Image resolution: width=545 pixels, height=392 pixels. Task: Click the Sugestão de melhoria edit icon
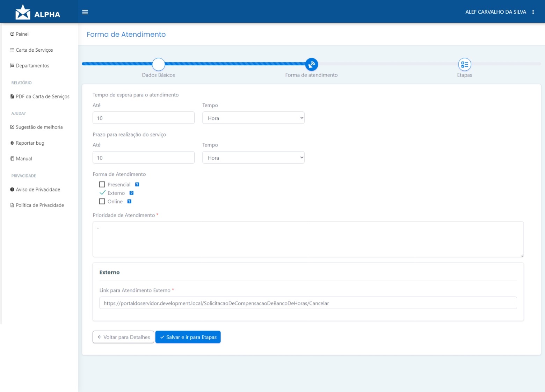click(12, 127)
